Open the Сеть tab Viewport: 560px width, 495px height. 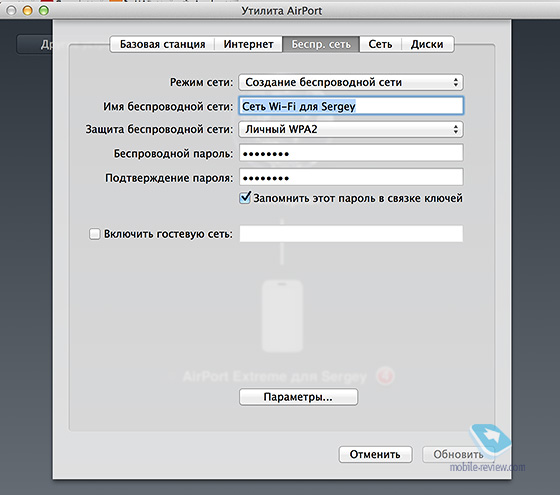pos(380,44)
